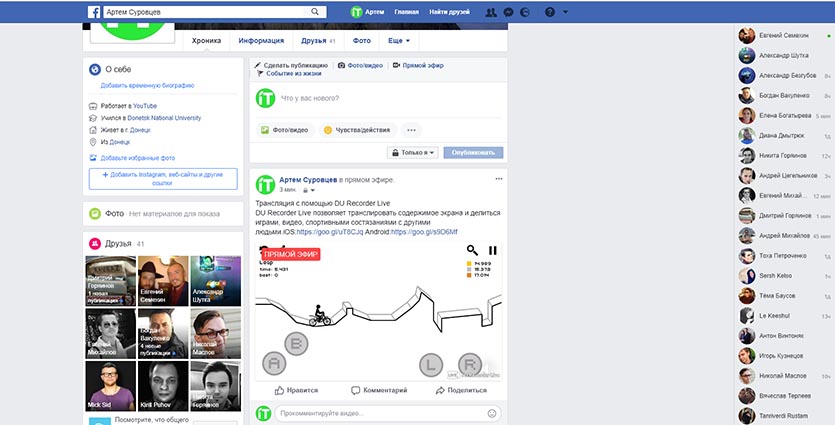The image size is (835, 425).
Task: Pause the game in the live video
Action: pos(493,250)
